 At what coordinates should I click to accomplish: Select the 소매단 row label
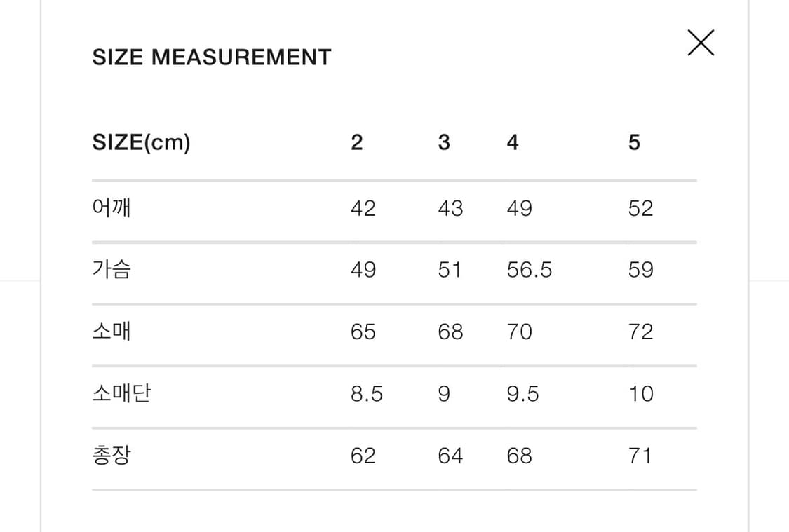121,394
